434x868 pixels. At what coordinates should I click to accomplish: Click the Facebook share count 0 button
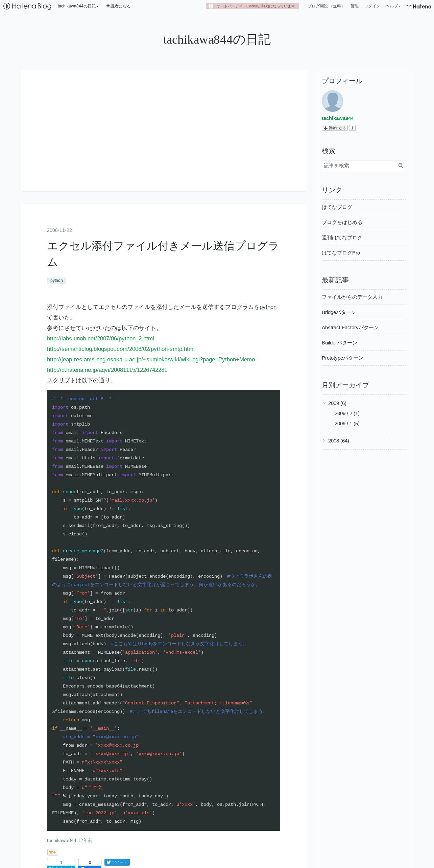pos(90,863)
